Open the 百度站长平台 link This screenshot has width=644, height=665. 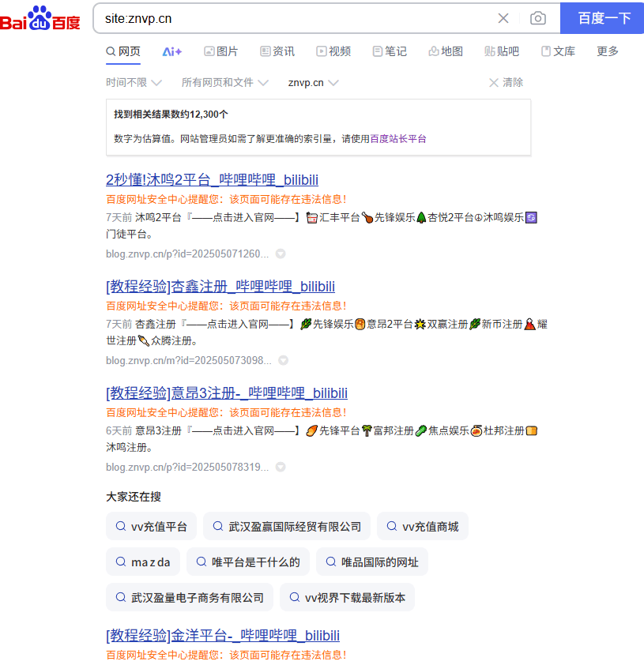click(x=398, y=139)
